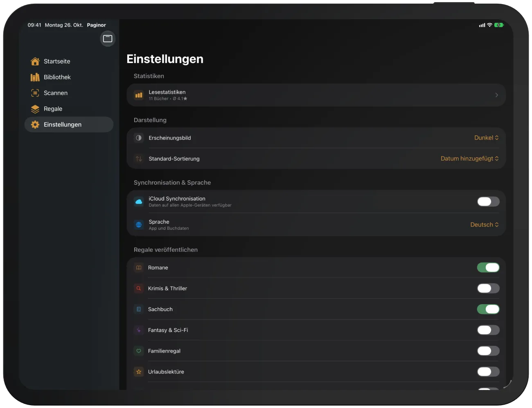
Task: Switch on the Fantasy & Sci-Fi shelf
Action: (488, 330)
